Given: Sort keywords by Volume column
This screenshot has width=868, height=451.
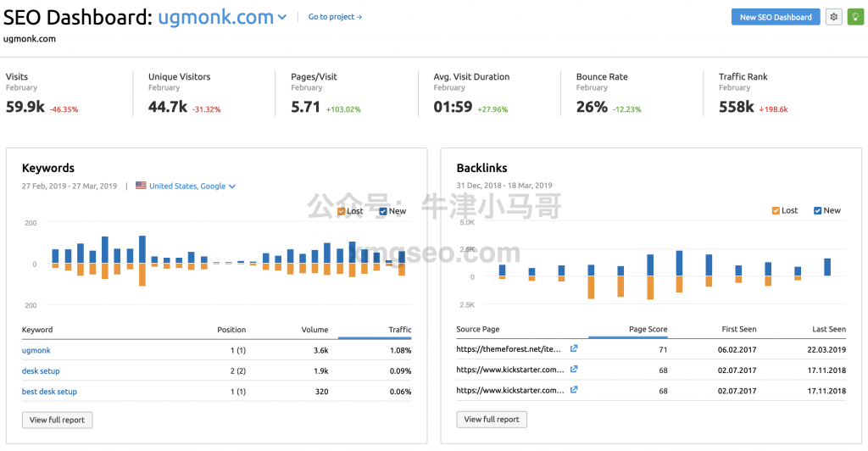Looking at the screenshot, I should click(314, 330).
